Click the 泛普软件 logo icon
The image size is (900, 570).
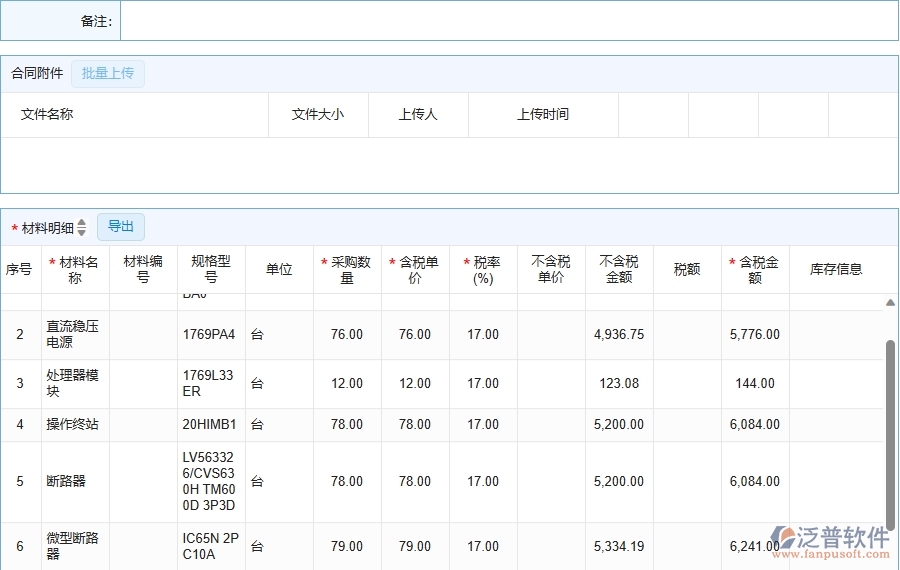[781, 540]
